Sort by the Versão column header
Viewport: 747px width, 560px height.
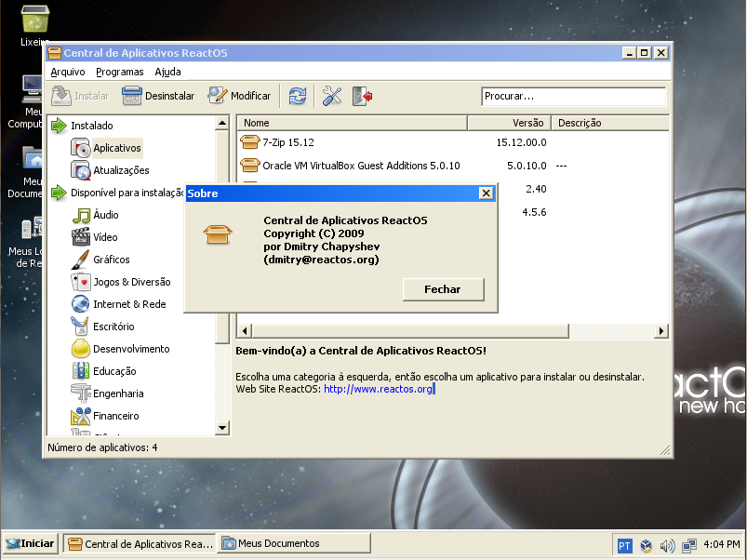[x=509, y=123]
